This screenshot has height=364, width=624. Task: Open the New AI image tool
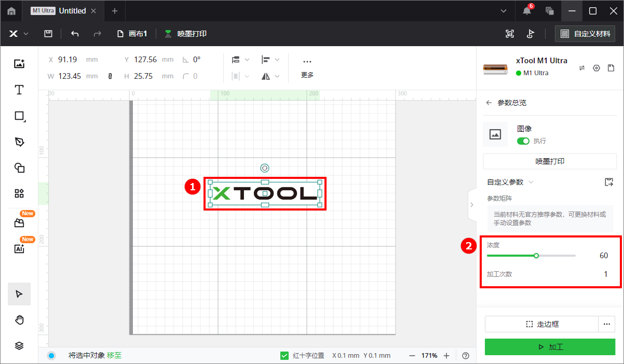19,249
